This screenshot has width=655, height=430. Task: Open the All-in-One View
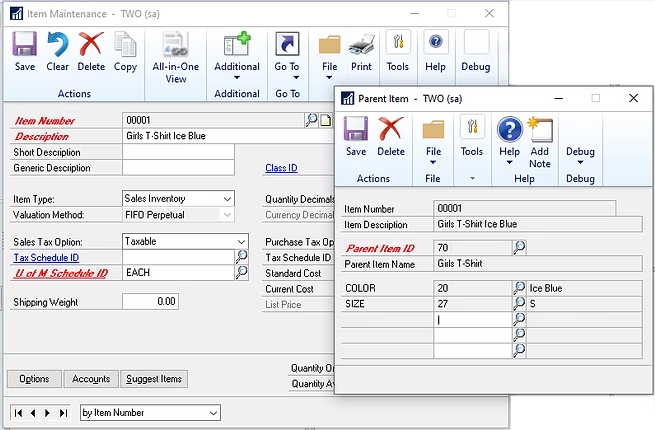pyautogui.click(x=175, y=55)
